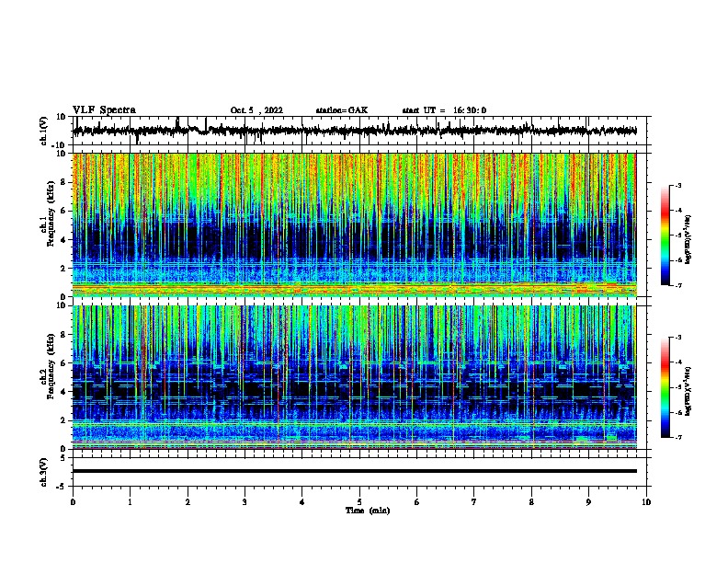Click the "VLF Spectra" plot title
This screenshot has height=563, width=728.
tap(104, 110)
